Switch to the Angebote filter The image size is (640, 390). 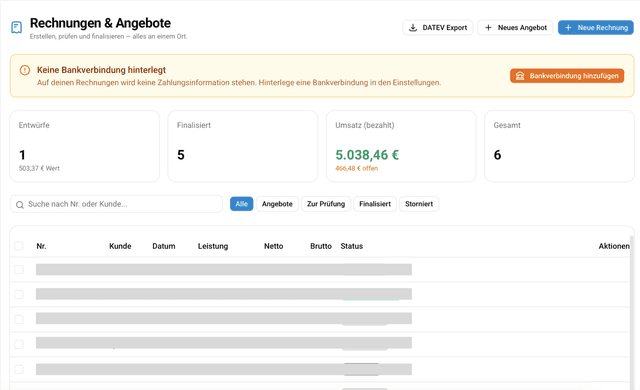coord(277,204)
